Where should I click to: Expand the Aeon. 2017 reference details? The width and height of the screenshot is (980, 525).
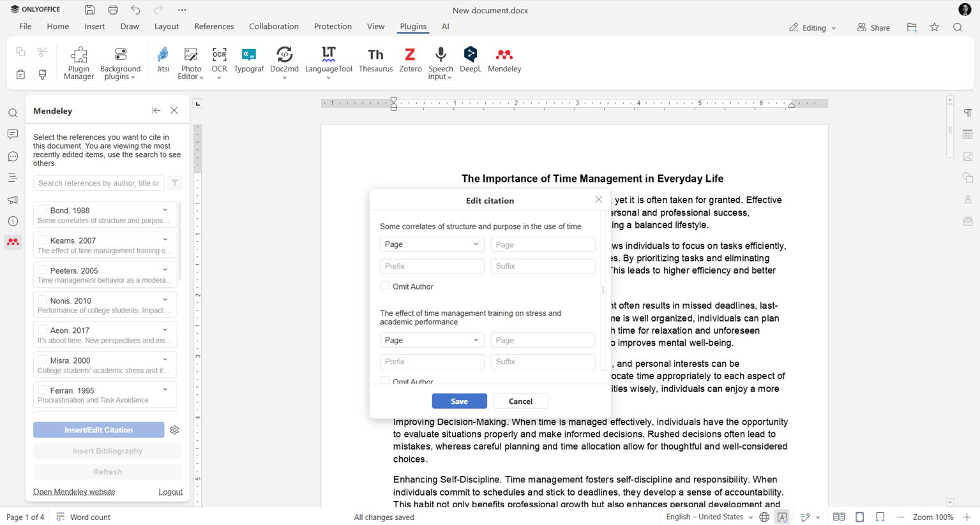[x=165, y=330]
